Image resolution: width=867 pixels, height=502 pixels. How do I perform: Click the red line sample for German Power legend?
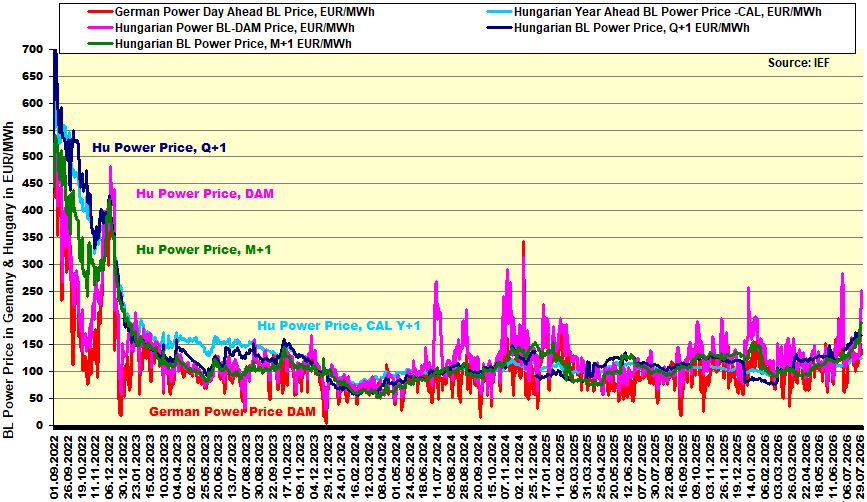100,12
